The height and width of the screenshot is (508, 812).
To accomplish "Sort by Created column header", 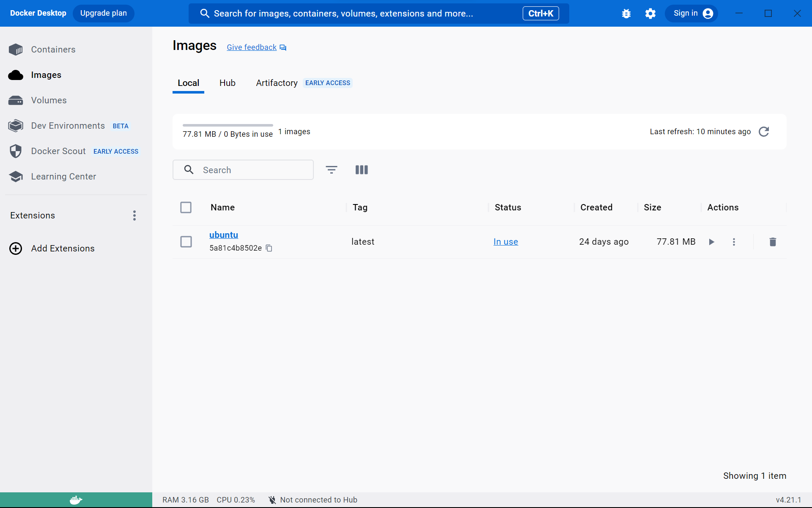I will (x=596, y=207).
